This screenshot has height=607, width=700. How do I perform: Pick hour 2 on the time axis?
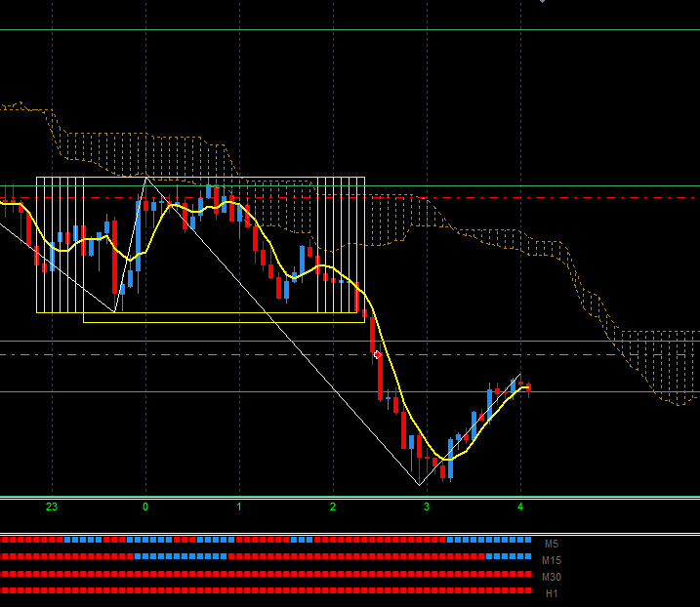(x=333, y=507)
